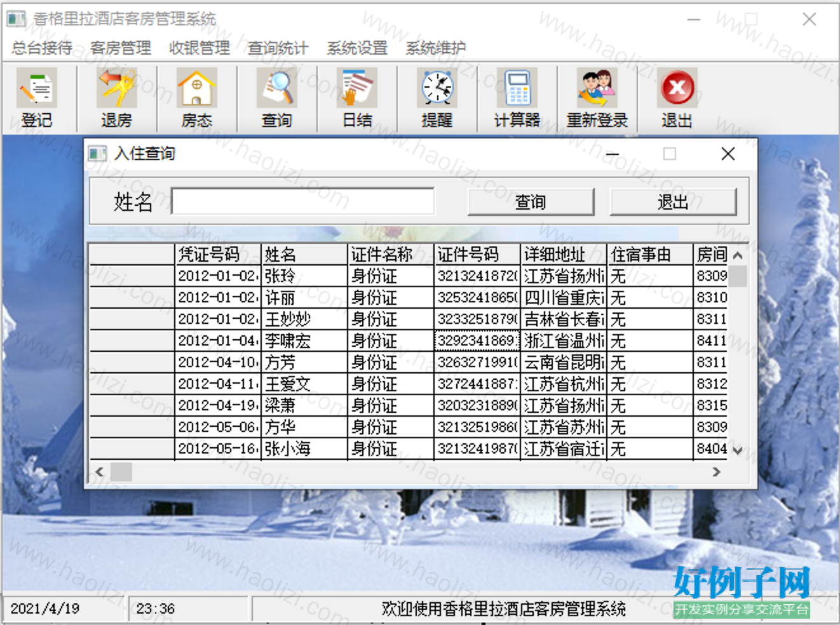Select guest name 许丽 cell

pos(304,298)
